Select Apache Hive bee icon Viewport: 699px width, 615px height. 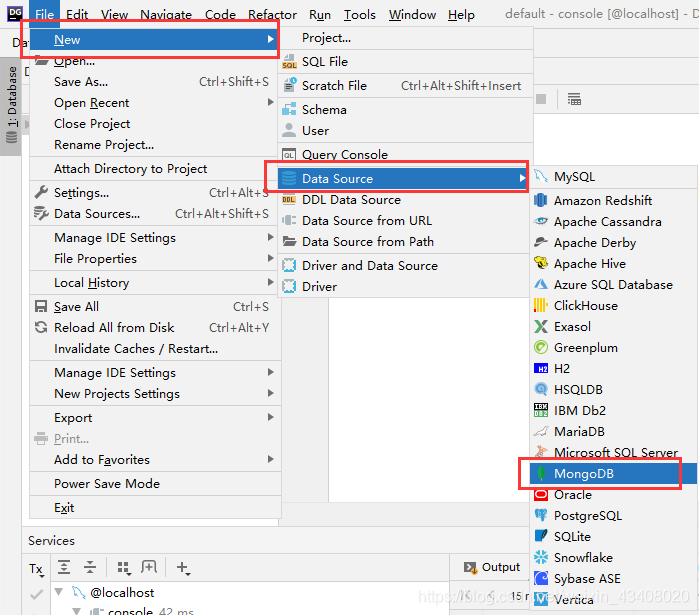pos(541,263)
